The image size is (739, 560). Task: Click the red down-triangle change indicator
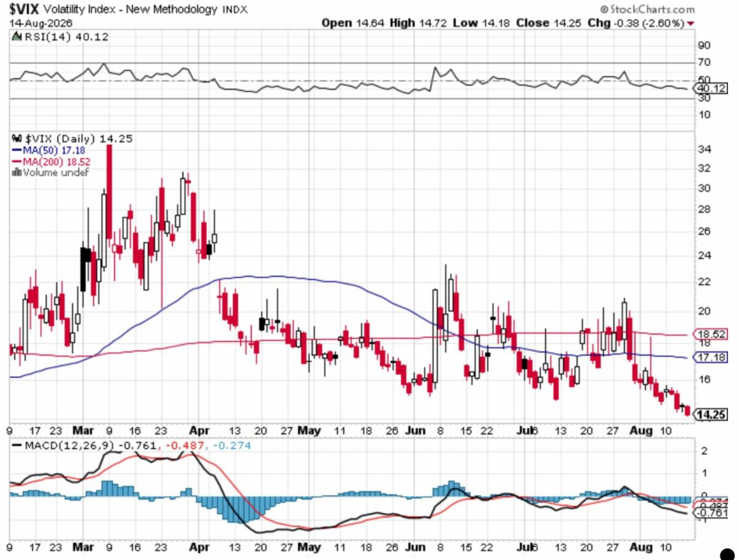click(x=691, y=23)
